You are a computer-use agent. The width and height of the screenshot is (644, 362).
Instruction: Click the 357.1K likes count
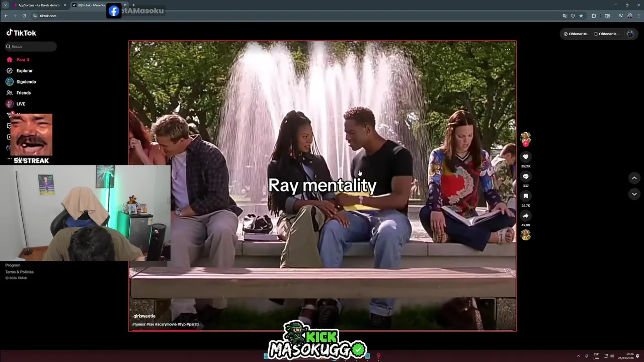(x=525, y=166)
